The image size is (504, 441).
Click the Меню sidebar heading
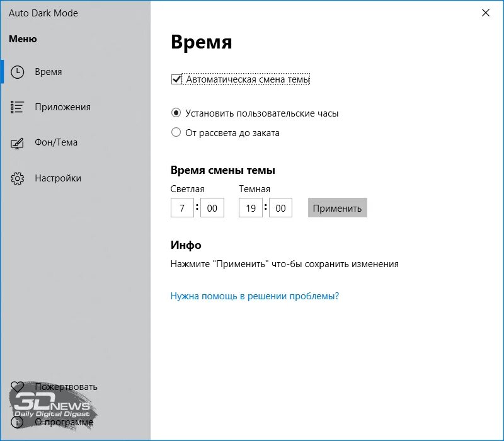(23, 39)
